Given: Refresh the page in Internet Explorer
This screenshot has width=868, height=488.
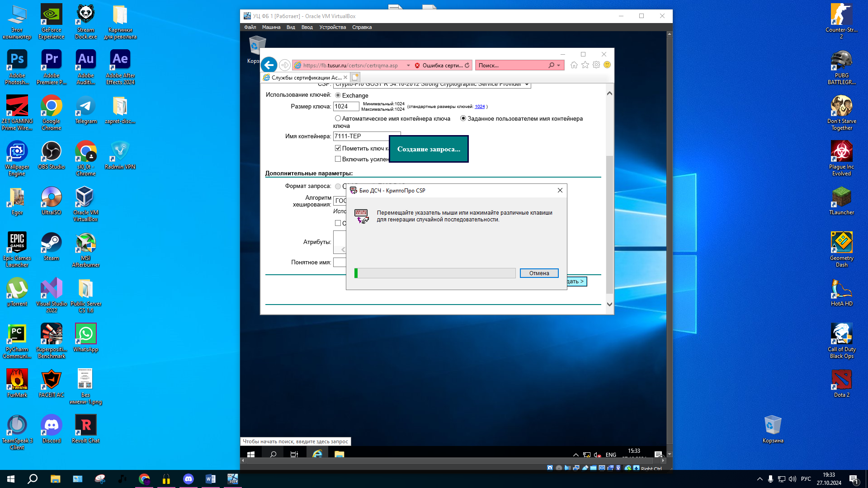Looking at the screenshot, I should click(467, 65).
